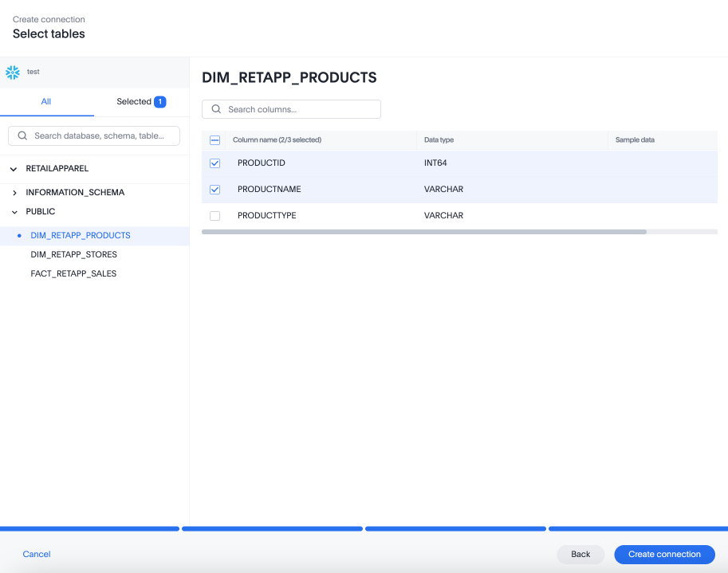Screen dimensions: 728x573
Task: Open the DIM_RETAPP_STORES table
Action: click(x=73, y=255)
